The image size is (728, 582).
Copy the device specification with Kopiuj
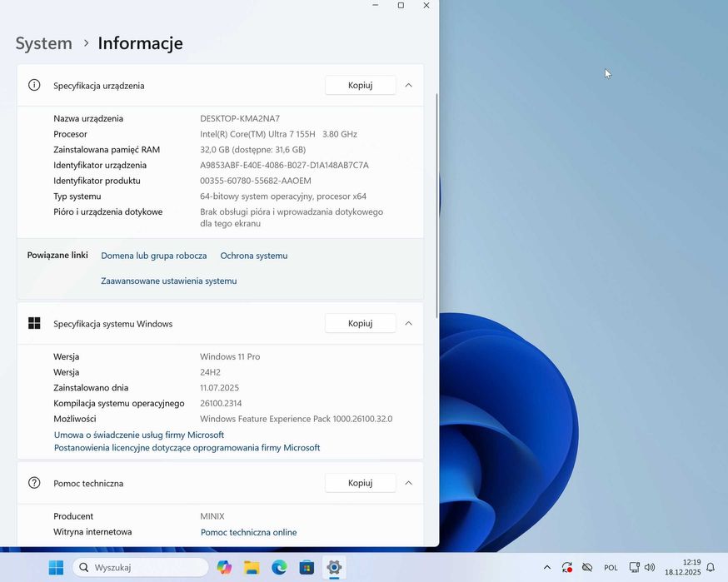(x=361, y=85)
